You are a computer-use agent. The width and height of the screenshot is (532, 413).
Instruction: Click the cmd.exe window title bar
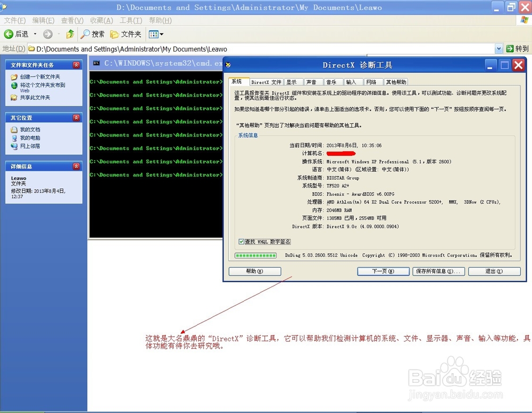(x=156, y=63)
